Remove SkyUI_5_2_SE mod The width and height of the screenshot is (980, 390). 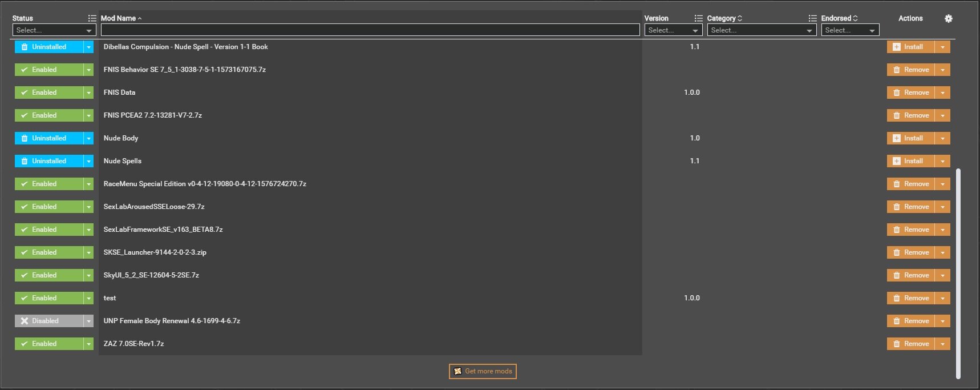(x=910, y=275)
